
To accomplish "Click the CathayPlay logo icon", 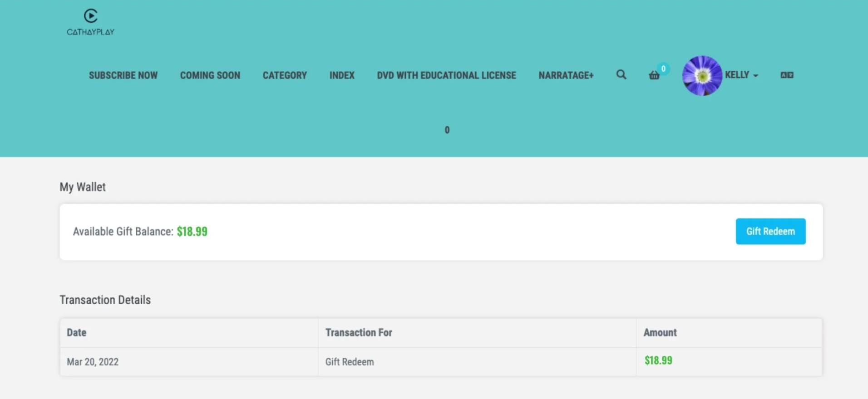I will point(90,17).
